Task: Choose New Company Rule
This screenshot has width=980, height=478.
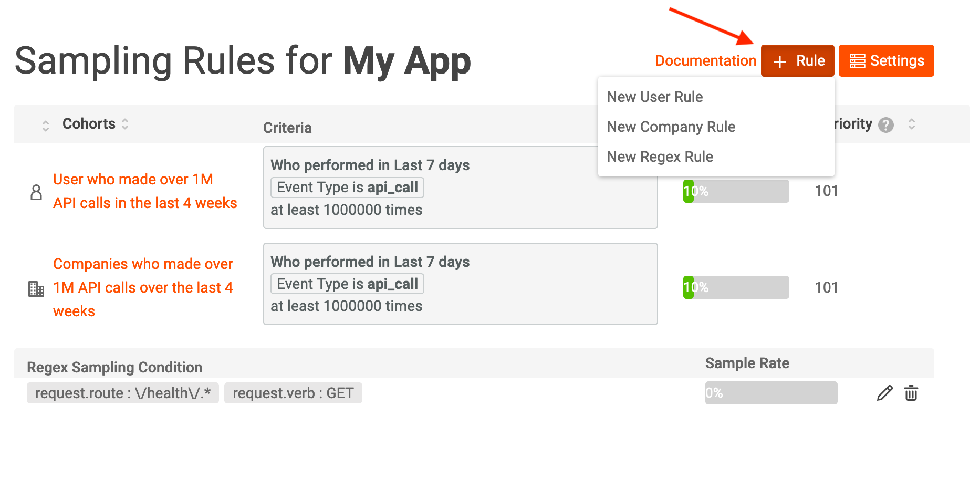Action: [671, 127]
